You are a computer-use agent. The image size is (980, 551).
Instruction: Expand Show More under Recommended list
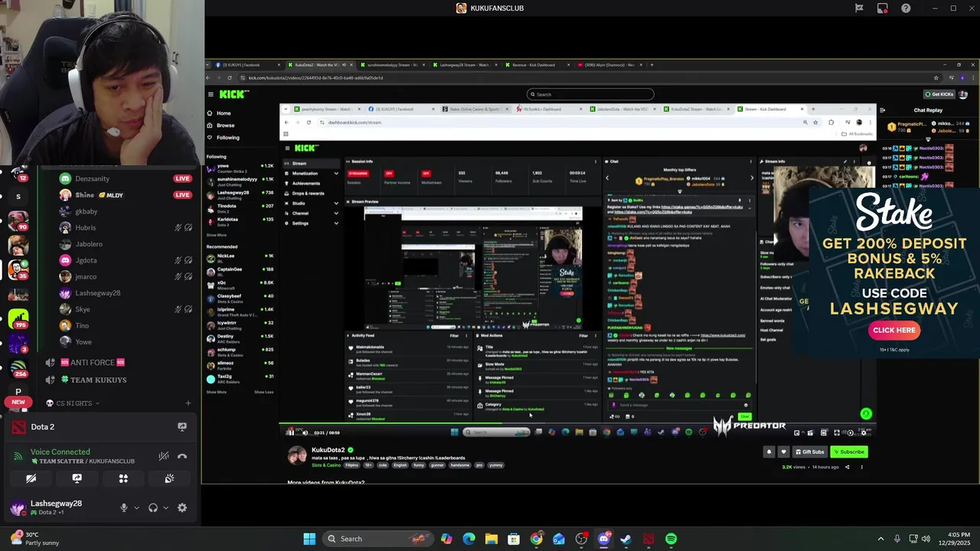coord(217,392)
